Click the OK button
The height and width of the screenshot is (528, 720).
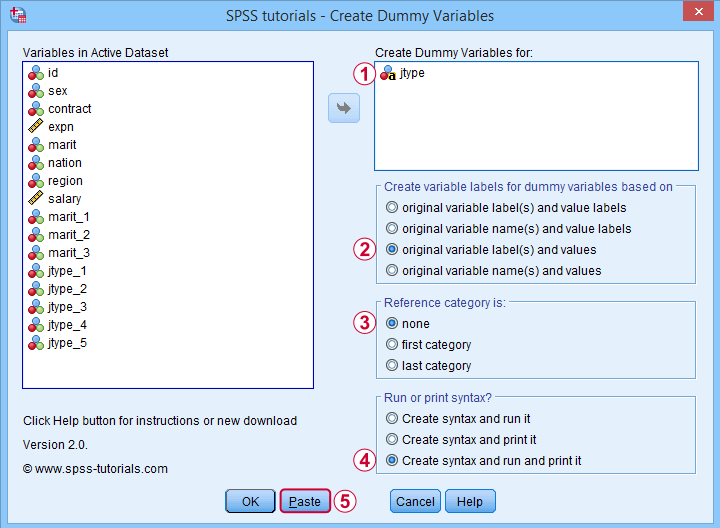pyautogui.click(x=250, y=501)
